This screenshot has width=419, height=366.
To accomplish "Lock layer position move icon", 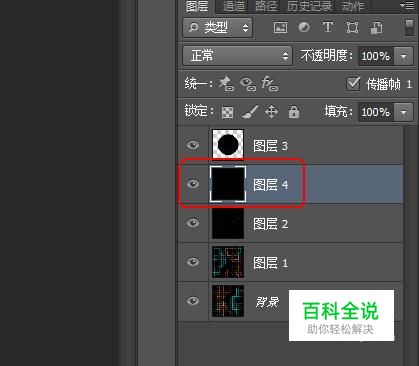I will click(x=271, y=112).
